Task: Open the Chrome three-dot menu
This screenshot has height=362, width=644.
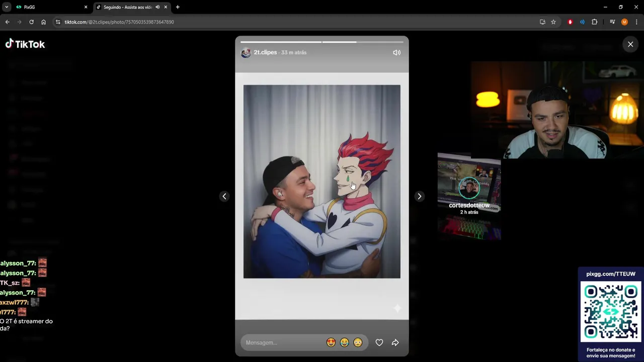Action: tap(636, 22)
